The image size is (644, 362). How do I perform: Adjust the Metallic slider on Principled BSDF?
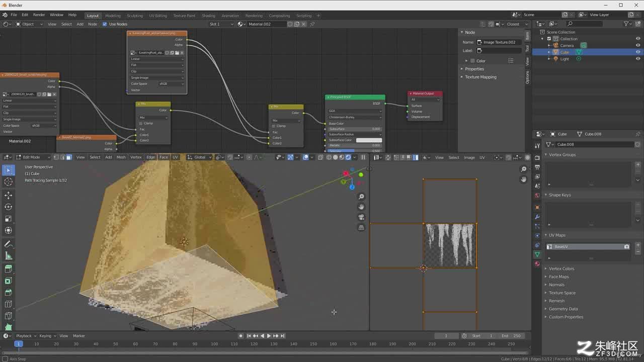(x=355, y=146)
